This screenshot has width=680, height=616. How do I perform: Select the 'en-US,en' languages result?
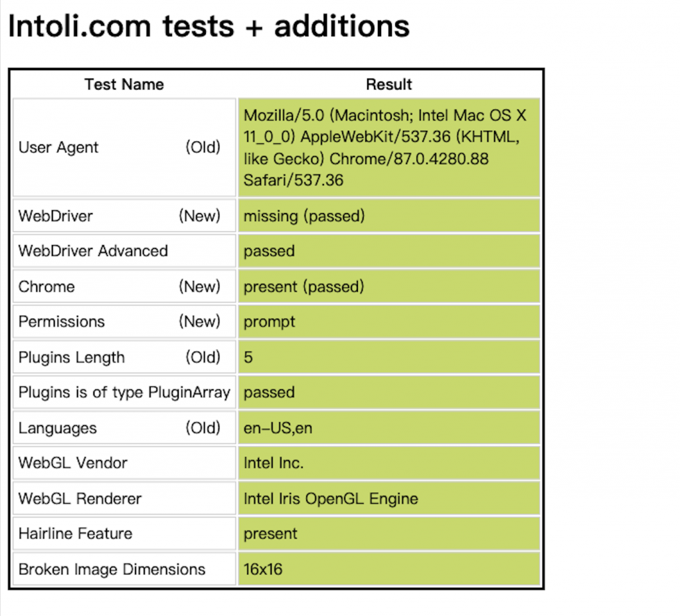278,428
